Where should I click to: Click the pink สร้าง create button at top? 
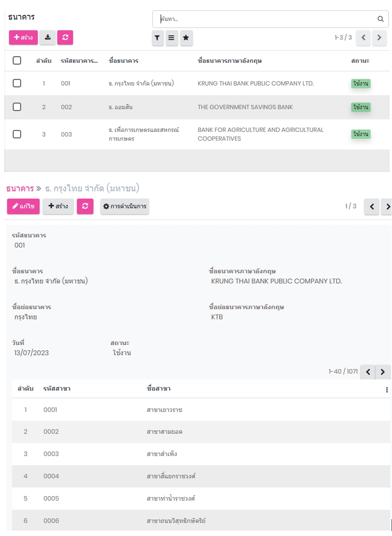coord(23,37)
